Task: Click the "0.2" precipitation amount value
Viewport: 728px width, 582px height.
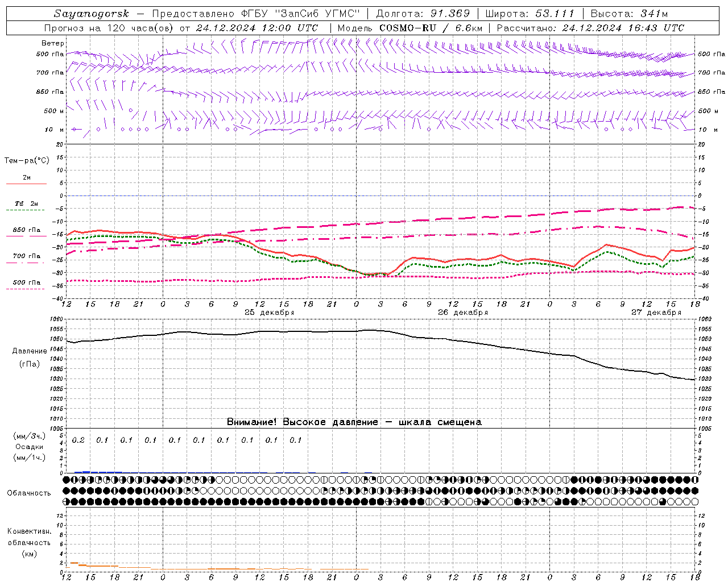Action: pos(78,440)
